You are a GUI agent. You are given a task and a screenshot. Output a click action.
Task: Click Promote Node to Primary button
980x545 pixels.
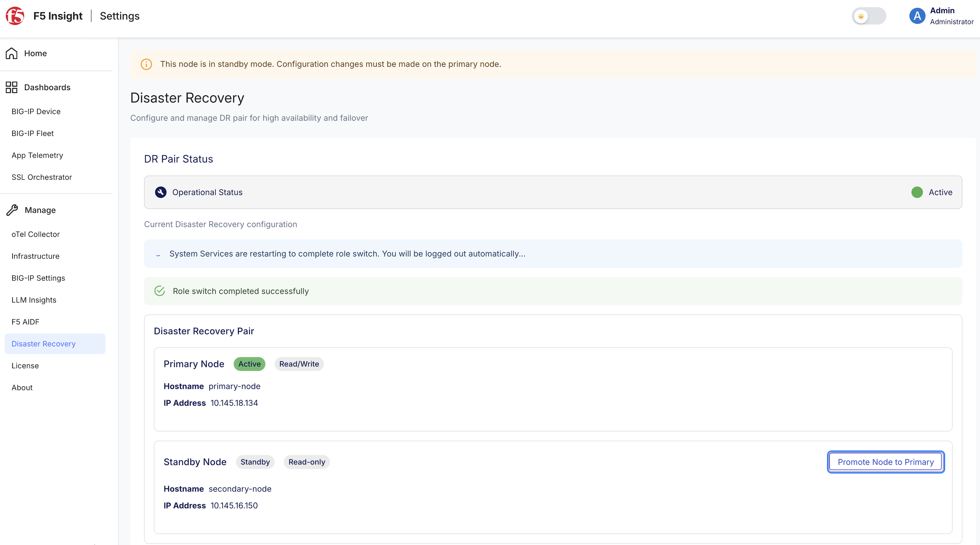[x=886, y=462]
